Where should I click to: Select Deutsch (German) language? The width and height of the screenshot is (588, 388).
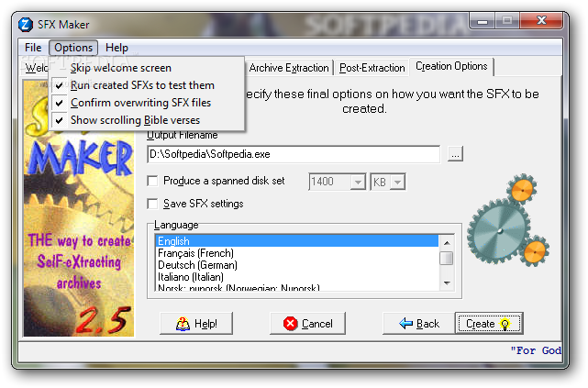[296, 265]
